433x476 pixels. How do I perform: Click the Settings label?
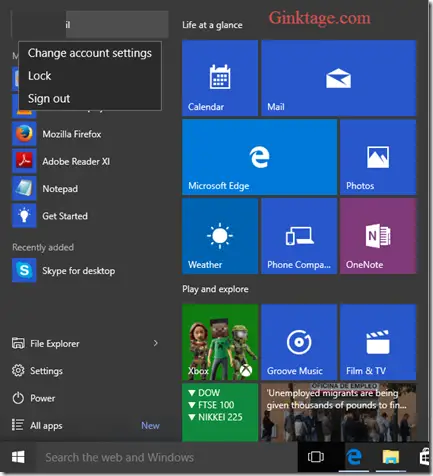46,371
